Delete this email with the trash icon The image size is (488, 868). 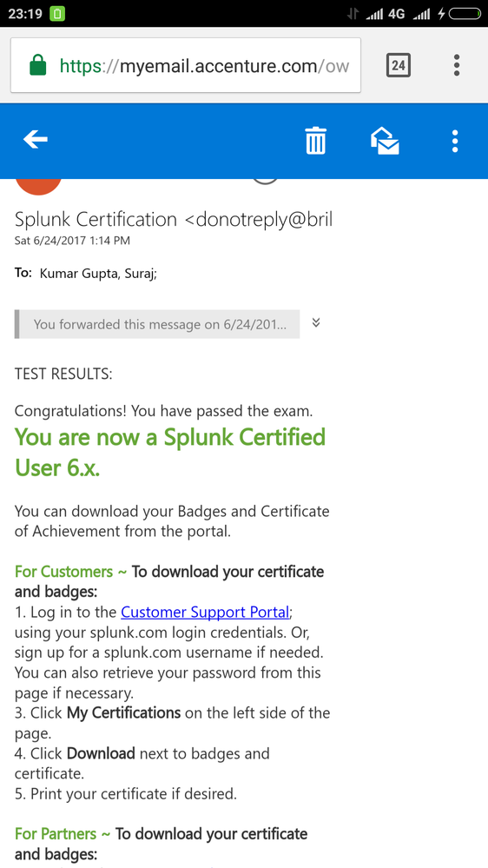(x=316, y=141)
